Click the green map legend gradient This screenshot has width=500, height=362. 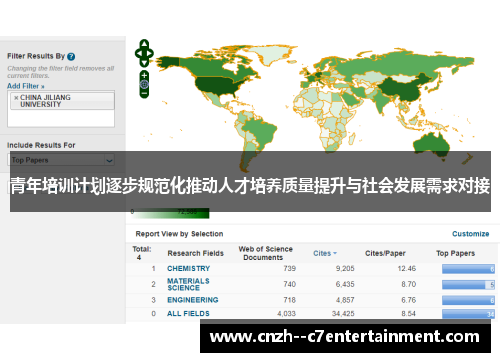[x=170, y=213]
